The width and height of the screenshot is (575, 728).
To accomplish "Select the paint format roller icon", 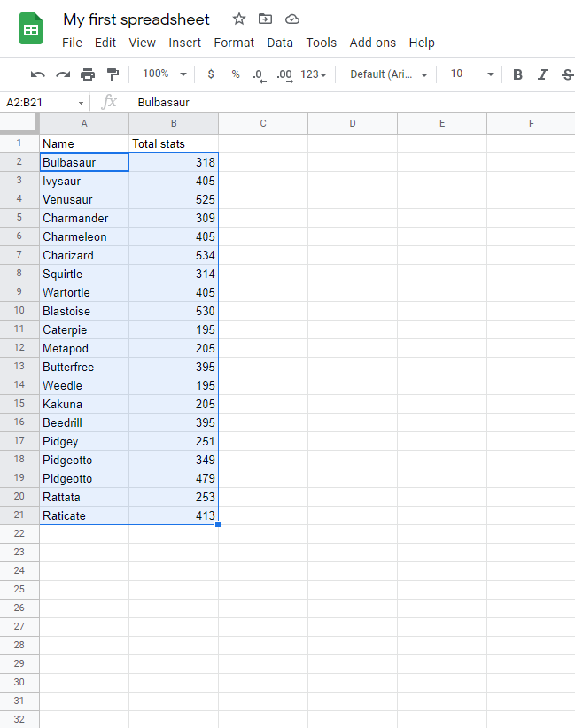I will tap(113, 74).
